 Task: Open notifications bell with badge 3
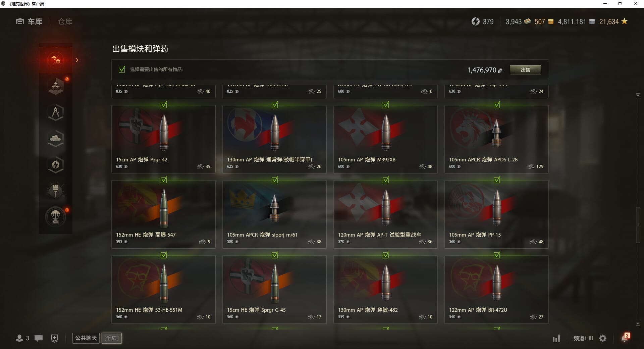[x=625, y=338]
